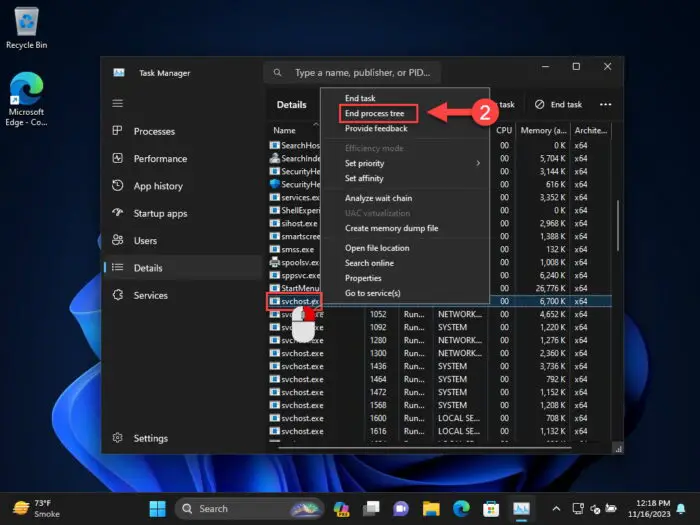Open the hamburger navigation menu icon
This screenshot has height=525, width=700.
coord(117,104)
